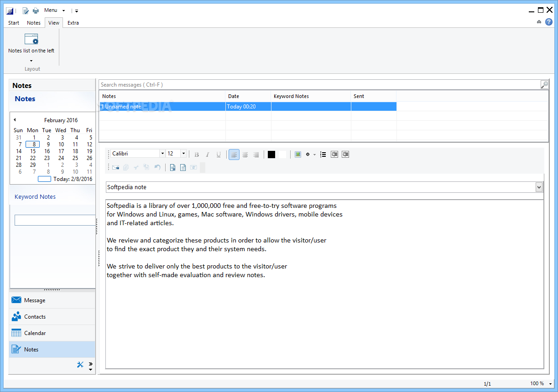Sort the list by Date column header

tap(248, 96)
